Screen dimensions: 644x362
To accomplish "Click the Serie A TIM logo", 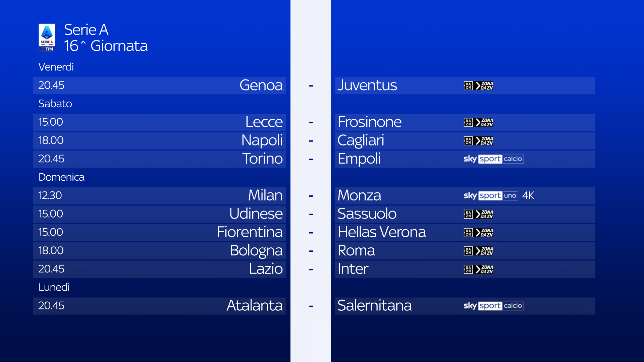I will pos(47,38).
